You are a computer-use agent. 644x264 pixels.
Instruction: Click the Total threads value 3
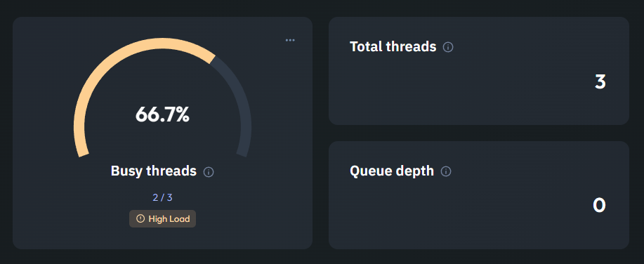(600, 82)
